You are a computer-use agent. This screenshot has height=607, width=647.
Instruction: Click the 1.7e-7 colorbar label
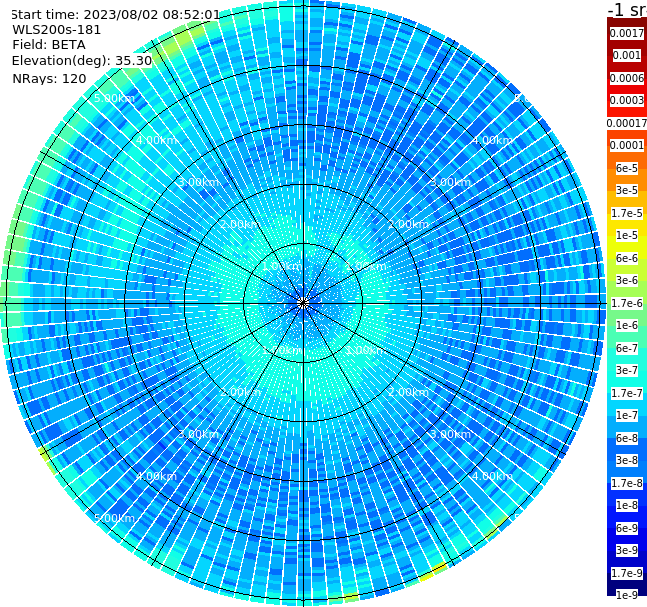627,393
